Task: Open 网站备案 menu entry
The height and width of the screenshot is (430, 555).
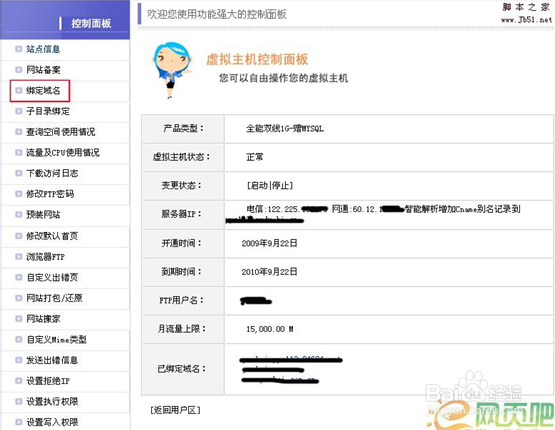Action: 43,70
